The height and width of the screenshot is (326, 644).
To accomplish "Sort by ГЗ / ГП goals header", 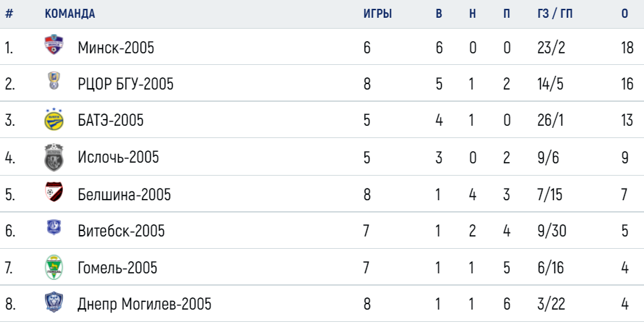I will pos(555,14).
